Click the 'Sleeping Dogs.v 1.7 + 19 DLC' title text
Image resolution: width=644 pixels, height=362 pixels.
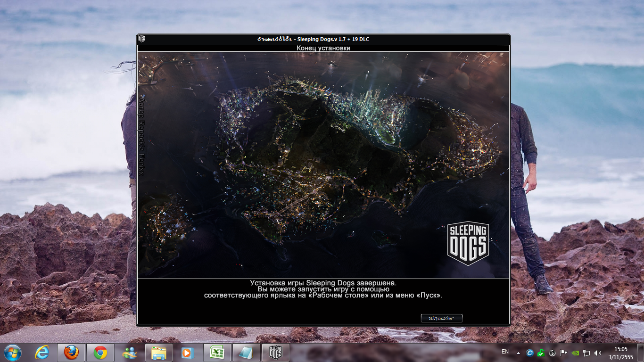(333, 39)
